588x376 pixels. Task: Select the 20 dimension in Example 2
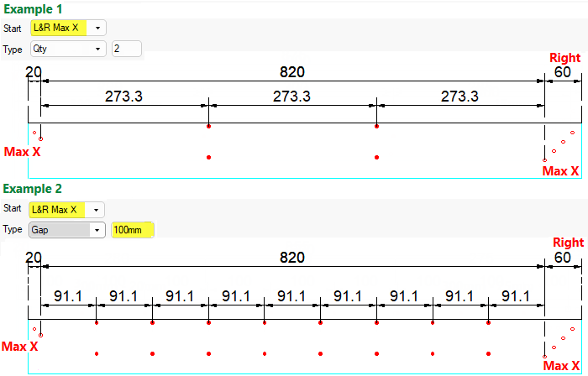(34, 258)
